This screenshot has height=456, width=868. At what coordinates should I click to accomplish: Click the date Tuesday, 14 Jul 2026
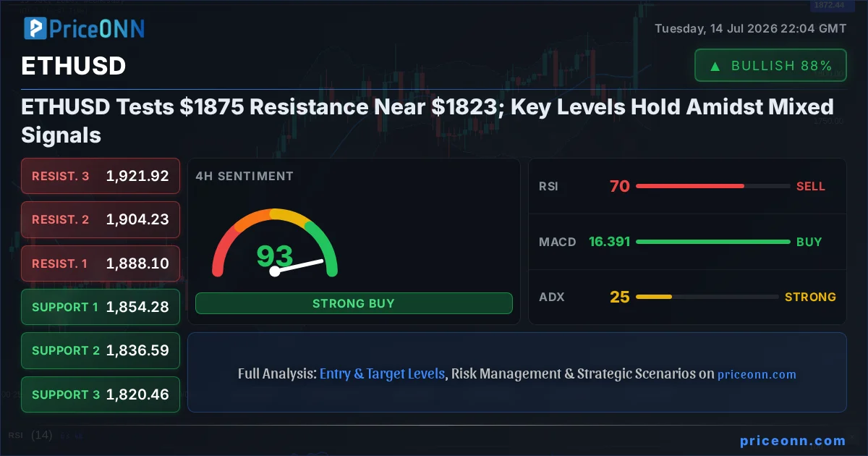point(716,29)
